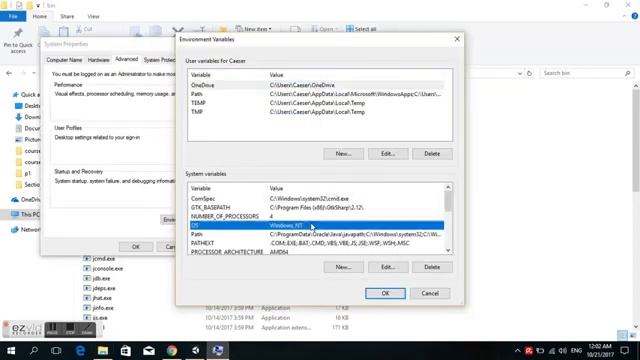Click system variables scroll up arrow
Image resolution: width=640 pixels, height=360 pixels.
(x=448, y=187)
